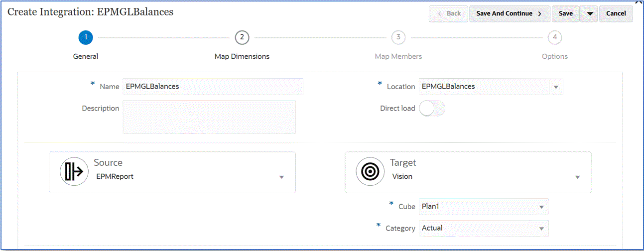Click into the Name text field

tap(213, 87)
